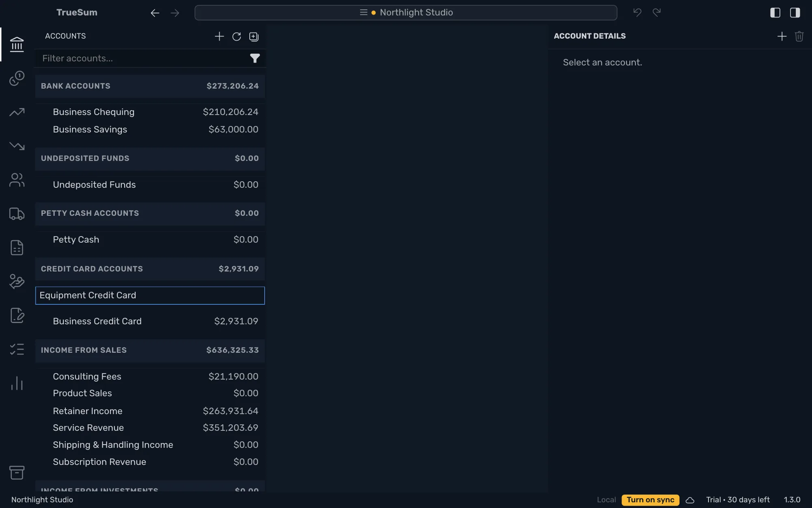
Task: Collapse the Income From Sales group header
Action: tap(150, 350)
